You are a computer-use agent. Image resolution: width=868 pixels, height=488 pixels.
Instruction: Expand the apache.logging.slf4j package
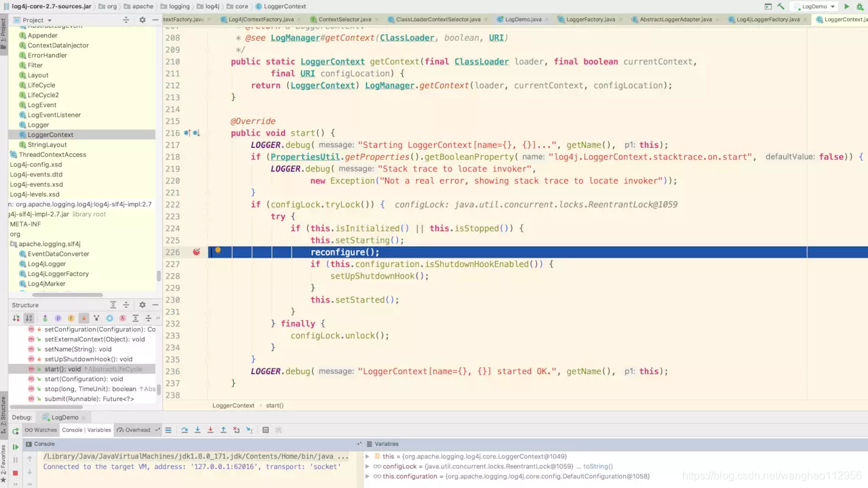point(45,244)
